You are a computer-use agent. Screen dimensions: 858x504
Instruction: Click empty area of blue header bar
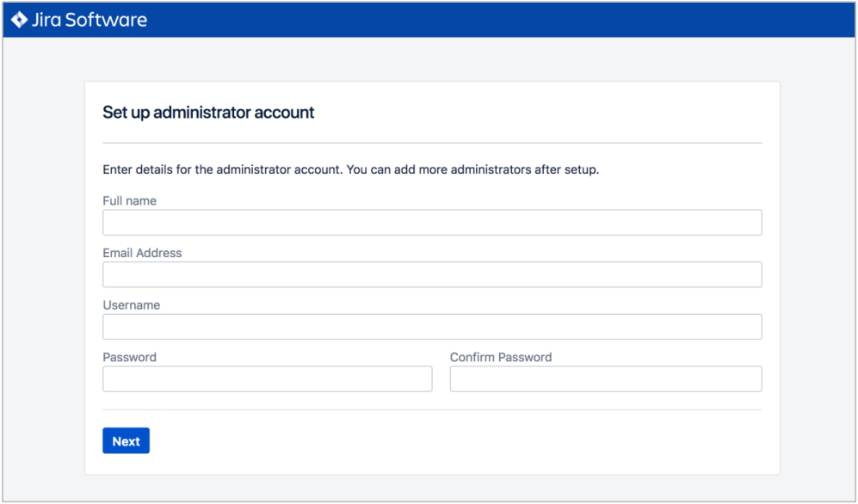(492, 20)
